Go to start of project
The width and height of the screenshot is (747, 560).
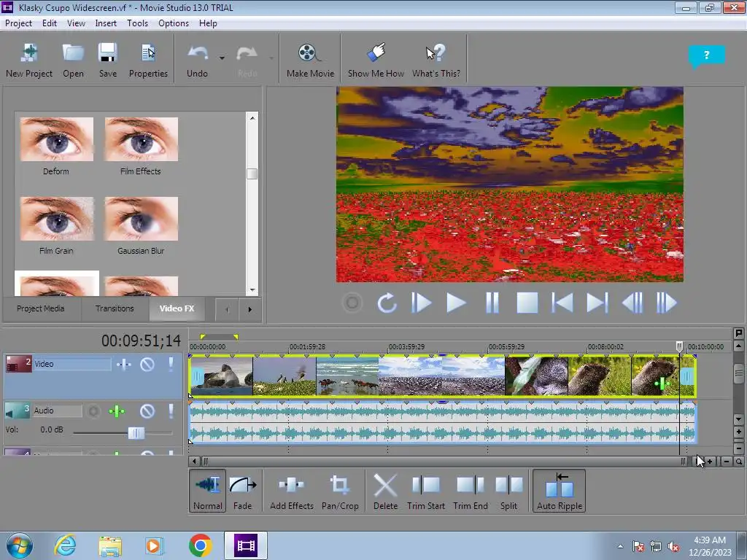click(562, 303)
